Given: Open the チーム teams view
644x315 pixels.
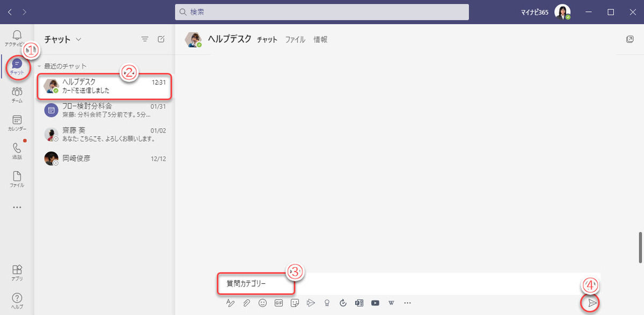Looking at the screenshot, I should 17,95.
